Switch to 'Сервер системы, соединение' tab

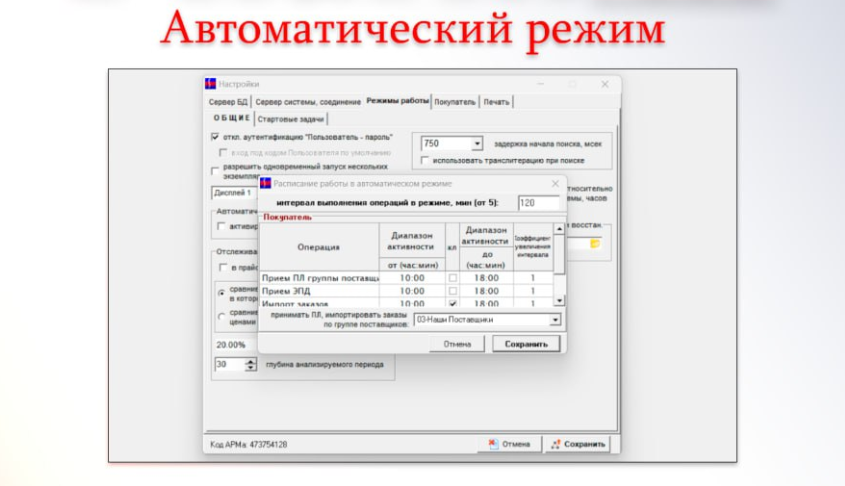point(308,102)
